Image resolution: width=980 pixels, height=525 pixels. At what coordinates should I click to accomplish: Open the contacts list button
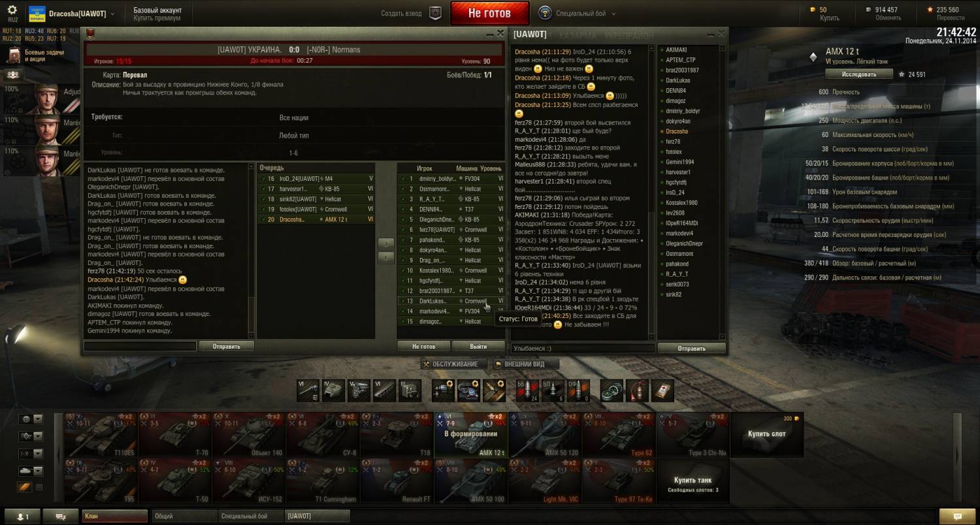pos(22,517)
